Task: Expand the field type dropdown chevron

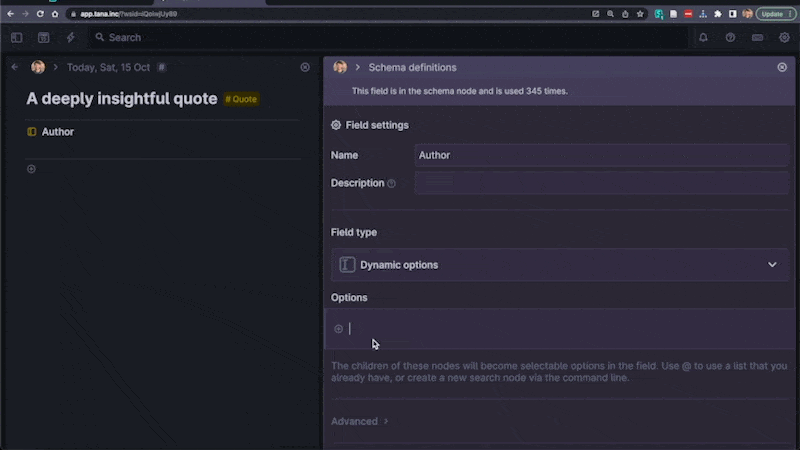Action: tap(772, 265)
